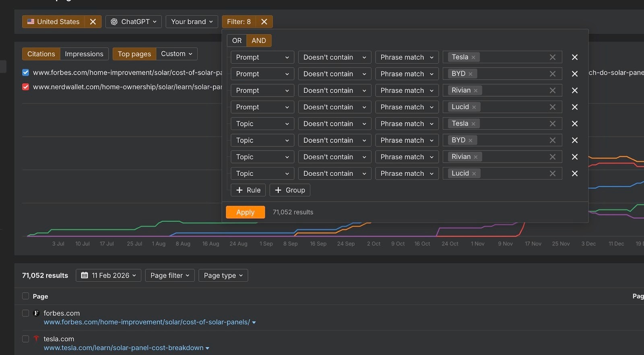Remove the Rivian tag in Prompt rule

pyautogui.click(x=475, y=91)
